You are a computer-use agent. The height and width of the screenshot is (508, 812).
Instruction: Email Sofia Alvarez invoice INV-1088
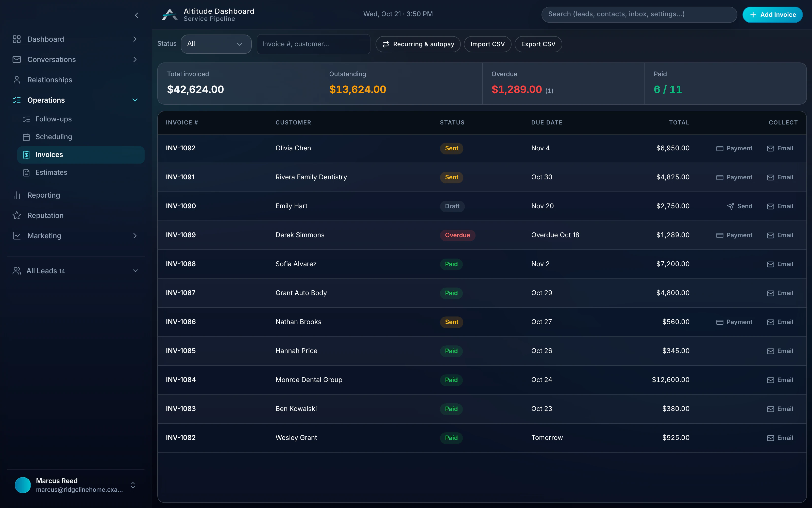click(780, 264)
